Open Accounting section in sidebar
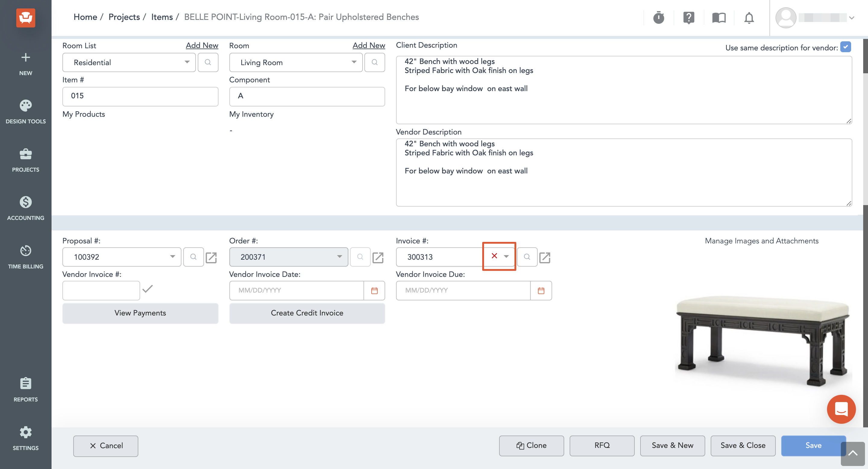This screenshot has height=469, width=868. click(x=26, y=208)
